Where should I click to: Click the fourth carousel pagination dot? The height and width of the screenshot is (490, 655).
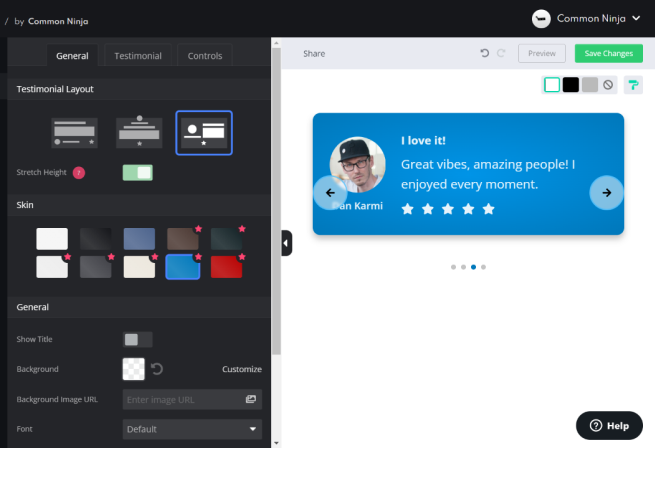[483, 267]
